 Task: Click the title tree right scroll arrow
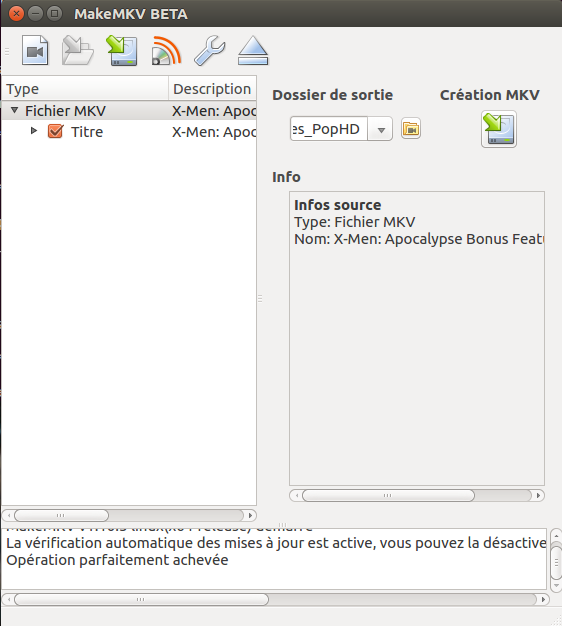tap(250, 515)
